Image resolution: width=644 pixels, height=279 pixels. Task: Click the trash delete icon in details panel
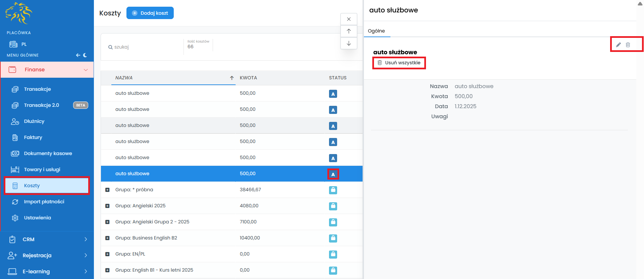coord(628,45)
